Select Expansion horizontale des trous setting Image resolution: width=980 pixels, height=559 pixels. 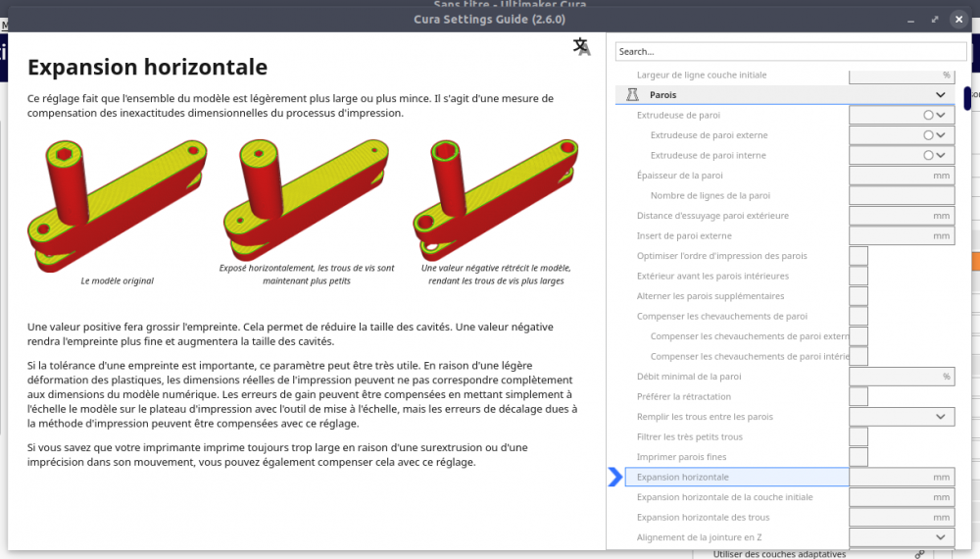click(x=703, y=517)
